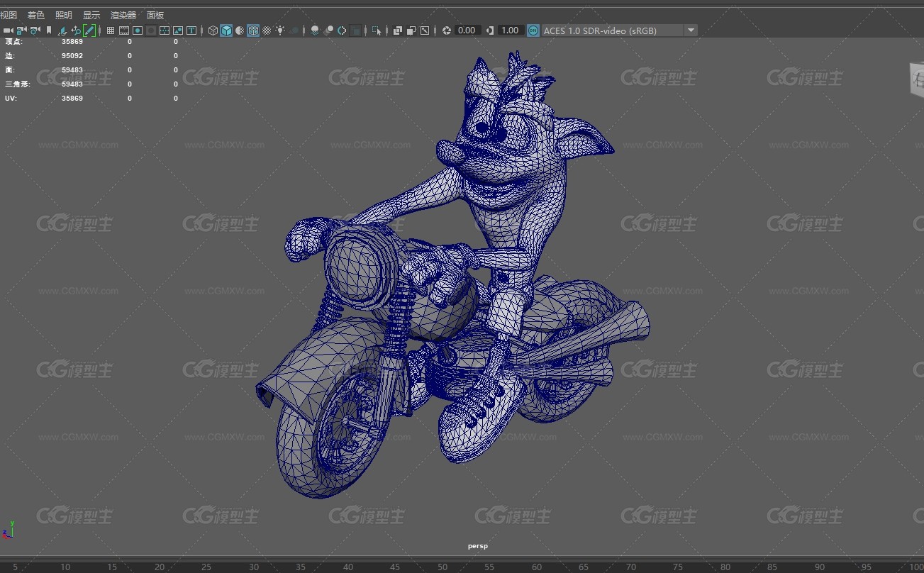
Task: Click the XYZ axis gizmo
Action: (9, 529)
